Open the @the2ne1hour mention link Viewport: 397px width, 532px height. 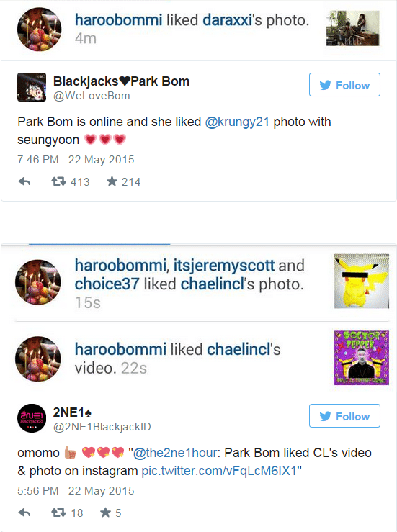coord(175,453)
